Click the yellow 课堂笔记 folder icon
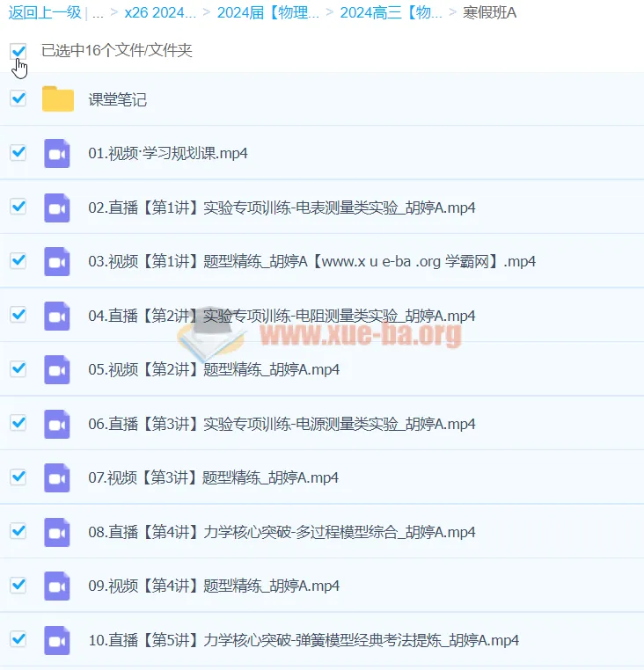 coord(58,99)
